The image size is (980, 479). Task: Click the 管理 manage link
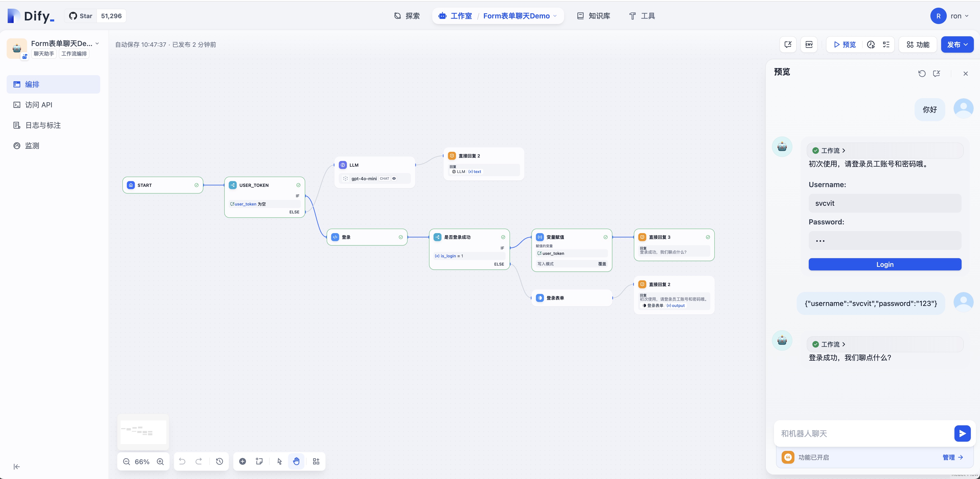click(952, 457)
